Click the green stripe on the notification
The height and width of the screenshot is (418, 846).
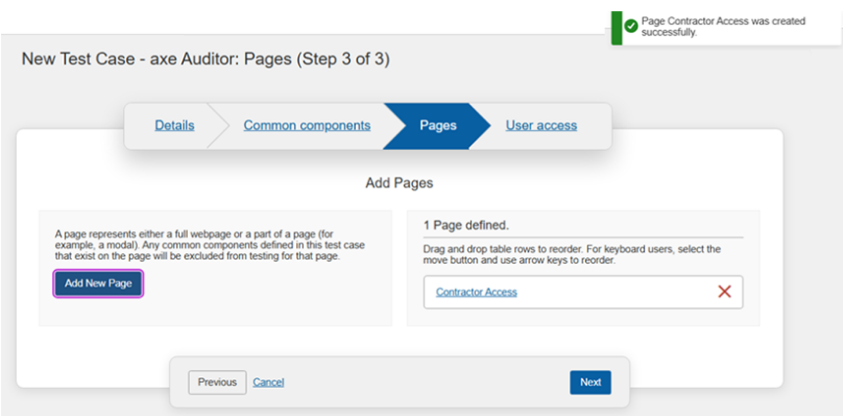point(617,26)
